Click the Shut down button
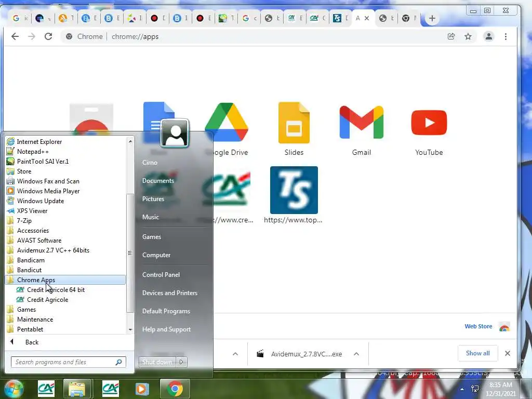The image size is (532, 399). (157, 362)
